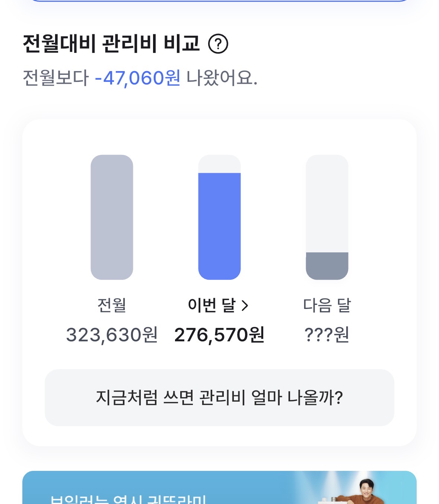Click the 323,630원 previous month amount

[x=112, y=335]
